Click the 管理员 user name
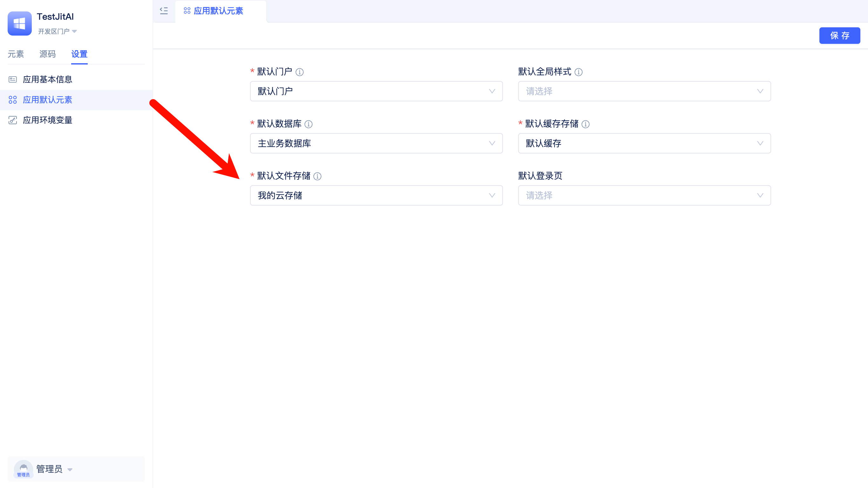 (49, 469)
